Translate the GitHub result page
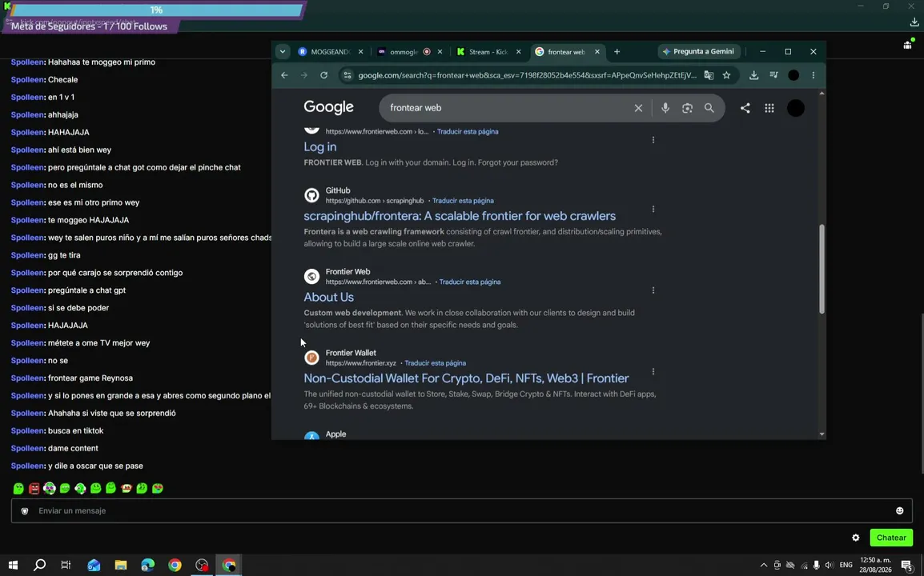This screenshot has height=576, width=924. click(x=463, y=201)
